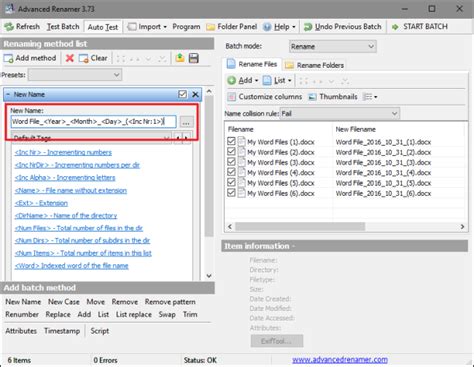474x367 pixels.
Task: Click into the New Name input field
Action: click(x=93, y=122)
